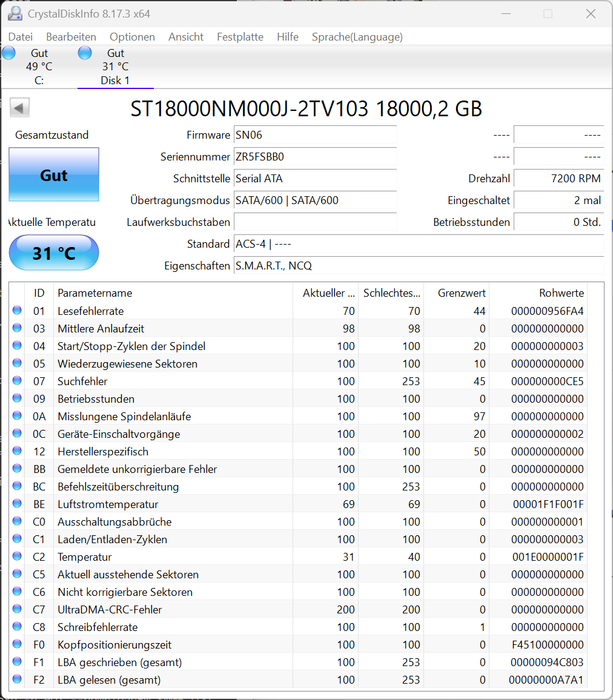The width and height of the screenshot is (613, 700).
Task: Click the blue status orb for Disk 1
Action: coord(85,53)
